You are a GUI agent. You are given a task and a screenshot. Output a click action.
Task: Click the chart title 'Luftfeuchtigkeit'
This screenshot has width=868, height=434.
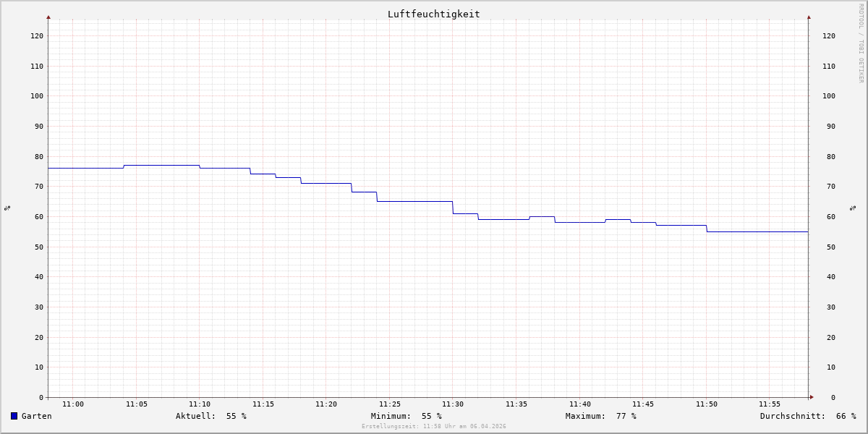tap(434, 14)
